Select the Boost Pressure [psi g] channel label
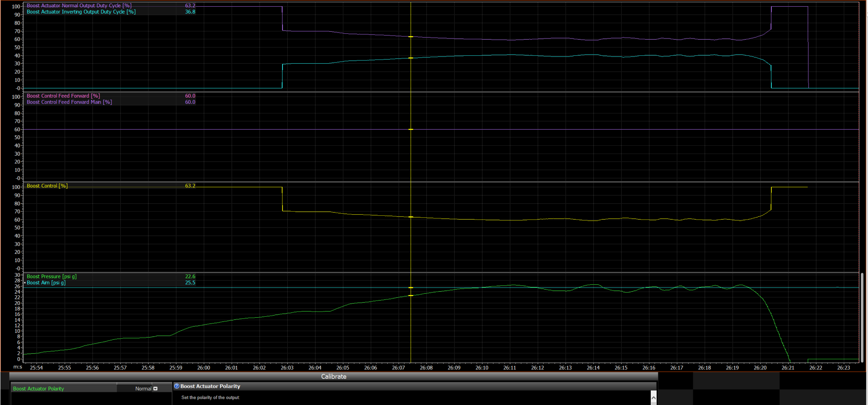The height and width of the screenshot is (405, 868). [52, 276]
